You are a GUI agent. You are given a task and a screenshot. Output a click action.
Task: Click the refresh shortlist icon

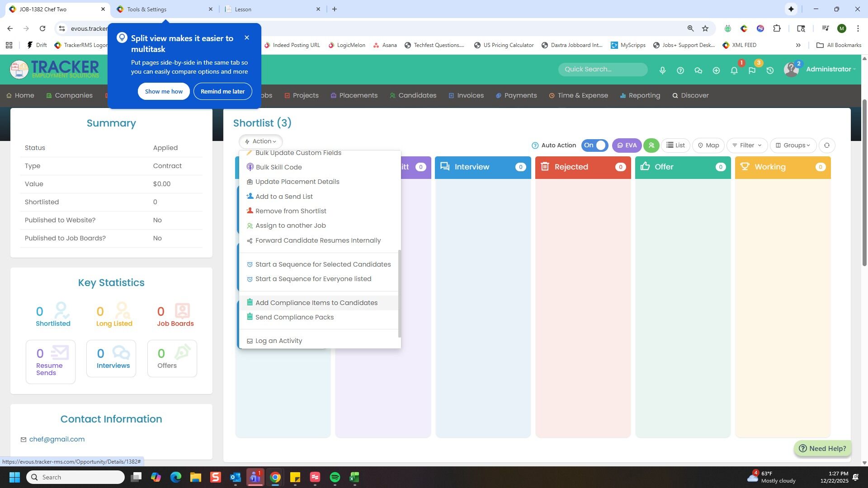tap(826, 145)
